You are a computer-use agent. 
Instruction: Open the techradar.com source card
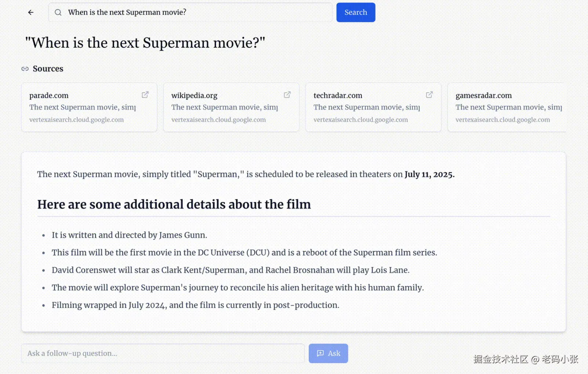[x=373, y=107]
